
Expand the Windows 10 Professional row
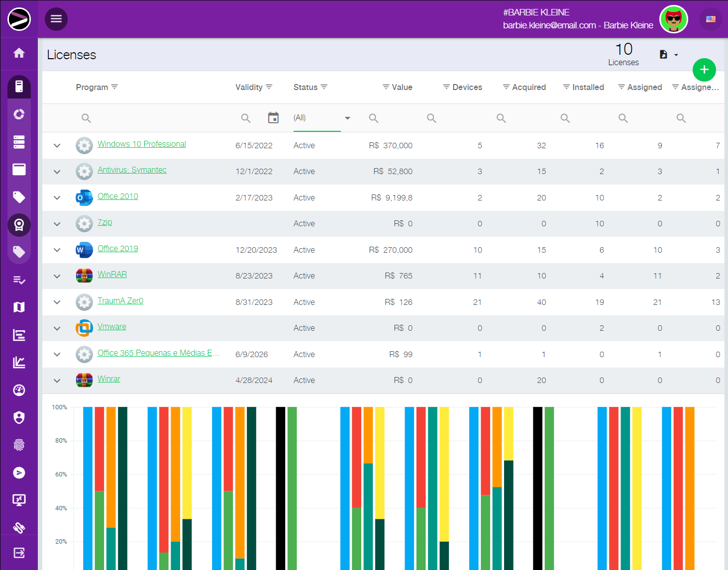[x=57, y=146]
